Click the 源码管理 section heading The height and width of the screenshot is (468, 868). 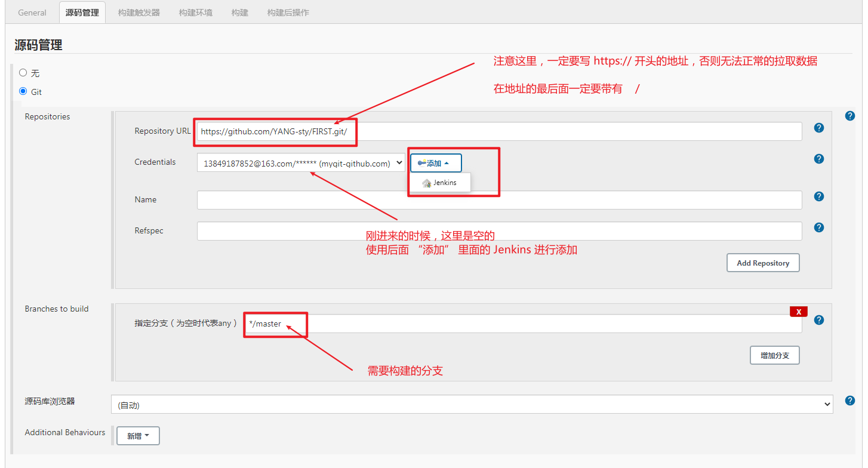(x=38, y=45)
